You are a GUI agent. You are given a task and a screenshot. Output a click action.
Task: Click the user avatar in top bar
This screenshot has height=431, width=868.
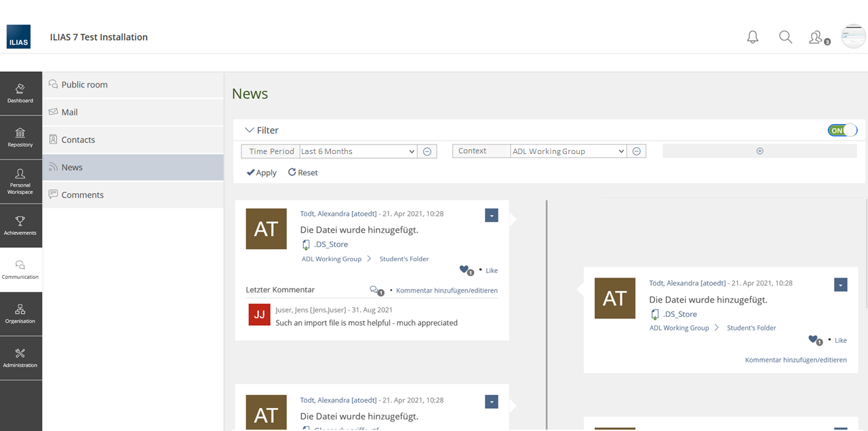click(x=854, y=37)
